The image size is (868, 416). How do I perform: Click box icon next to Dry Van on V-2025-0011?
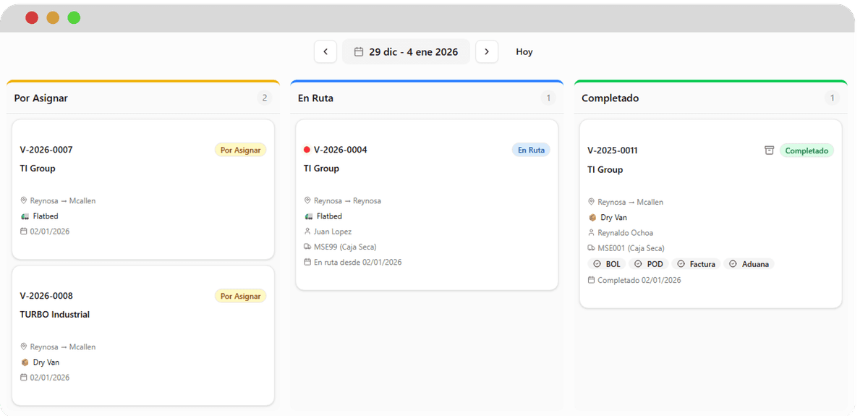592,218
